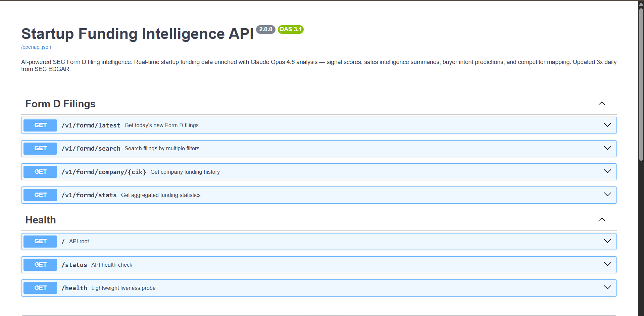
Task: Expand the /v1/formd/company/{cik} endpoint chevron
Action: pyautogui.click(x=607, y=171)
